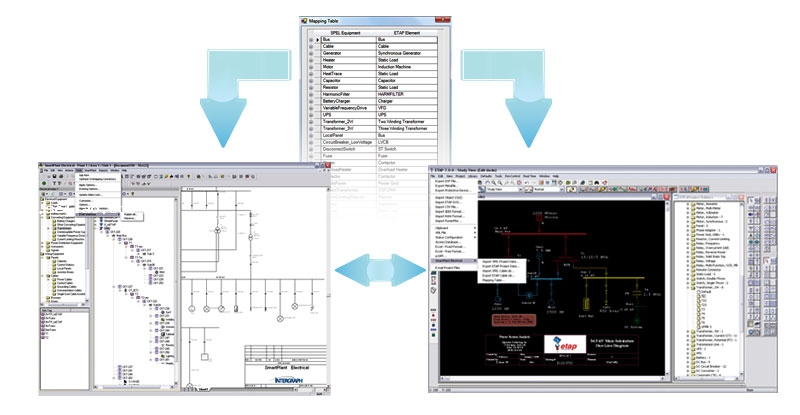Viewport: 800px width, 415px height.
Task: Select the DisconnectSwitch cell in Mapping Table
Action: tap(348, 149)
